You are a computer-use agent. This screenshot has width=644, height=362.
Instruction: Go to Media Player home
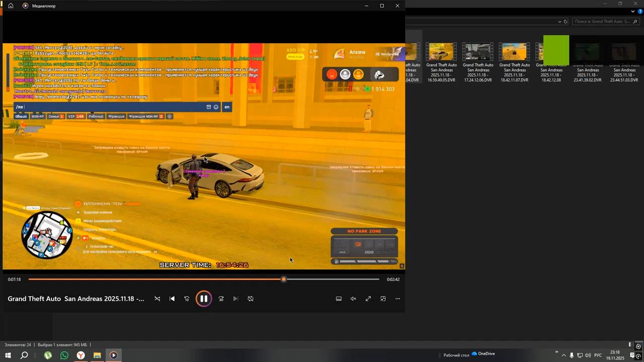pyautogui.click(x=11, y=6)
